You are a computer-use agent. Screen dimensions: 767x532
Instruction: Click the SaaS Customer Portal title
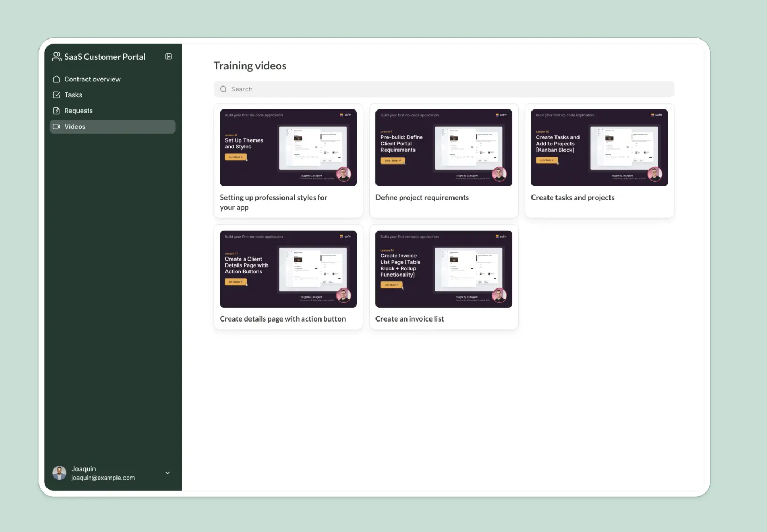105,57
